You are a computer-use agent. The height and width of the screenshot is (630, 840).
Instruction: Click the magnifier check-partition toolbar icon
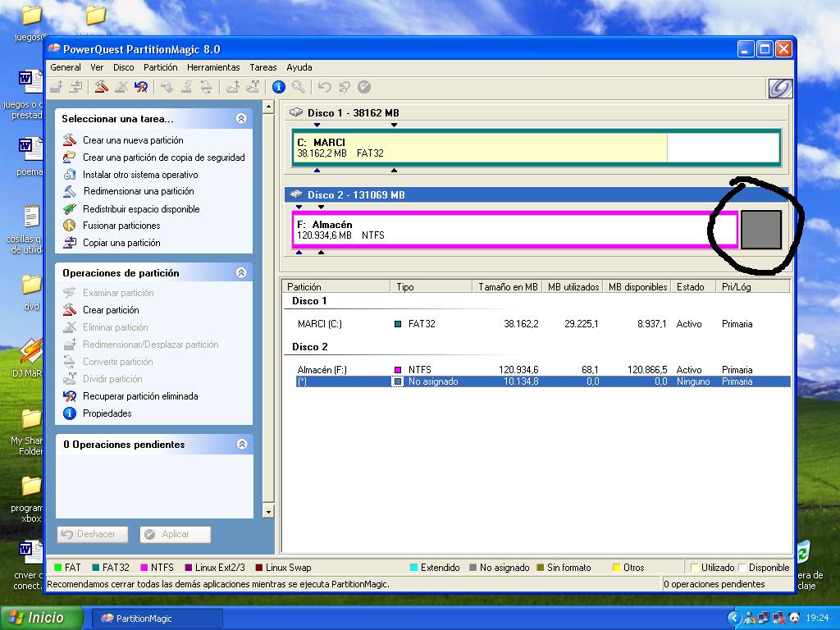click(299, 87)
